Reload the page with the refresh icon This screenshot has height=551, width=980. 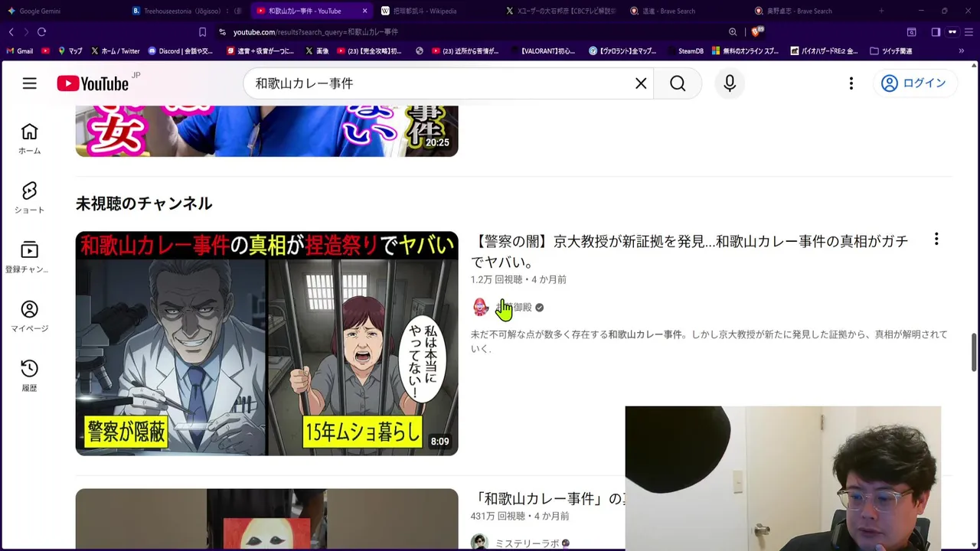tap(41, 32)
